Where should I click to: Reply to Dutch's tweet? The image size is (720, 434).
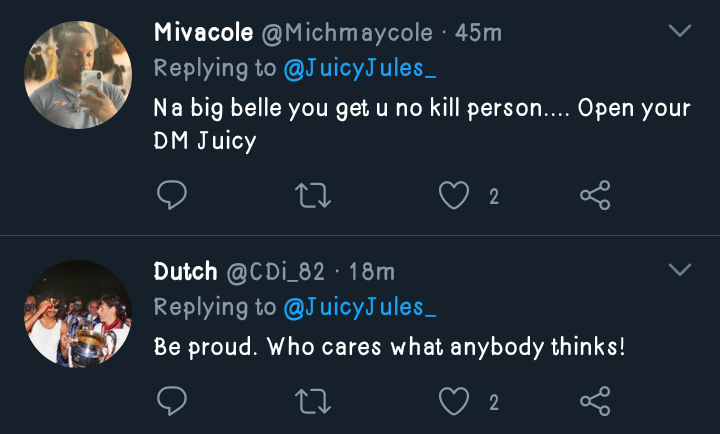click(x=172, y=402)
